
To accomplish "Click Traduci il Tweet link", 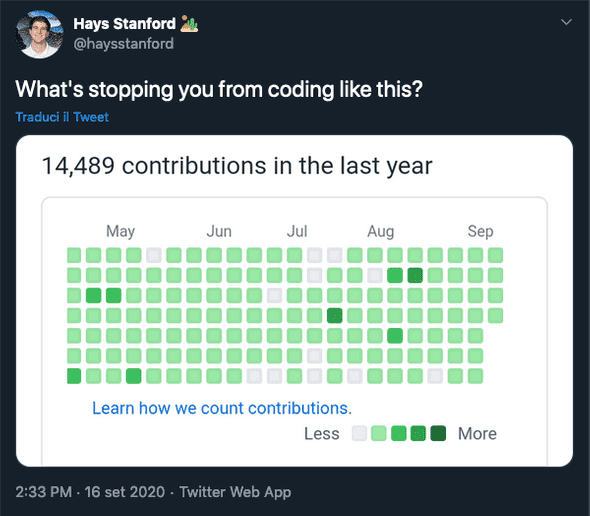I will tap(62, 117).
